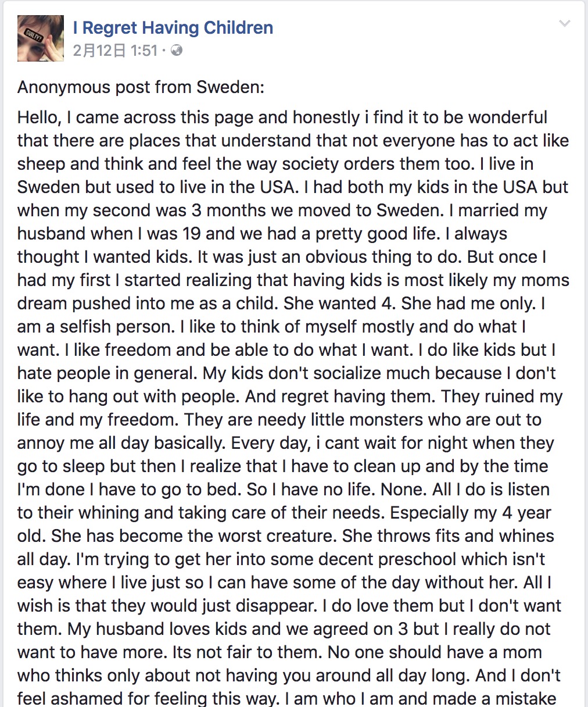This screenshot has height=707, width=588.
Task: Click the page's profile picture thumbnail
Action: point(41,38)
